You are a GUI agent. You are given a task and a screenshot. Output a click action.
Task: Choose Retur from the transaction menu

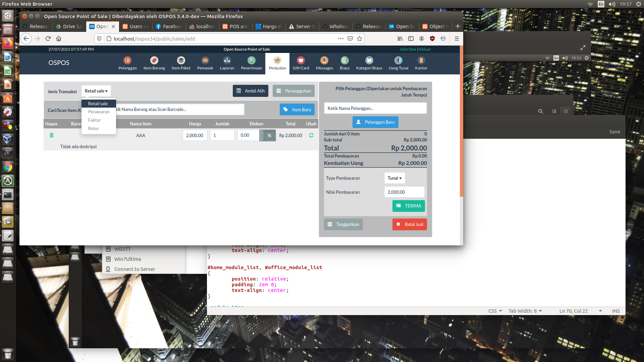tap(94, 128)
